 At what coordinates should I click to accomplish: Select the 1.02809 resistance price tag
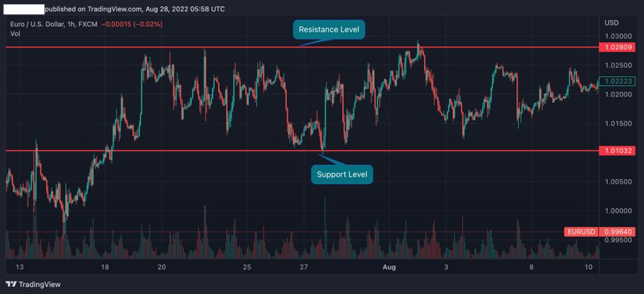point(616,47)
